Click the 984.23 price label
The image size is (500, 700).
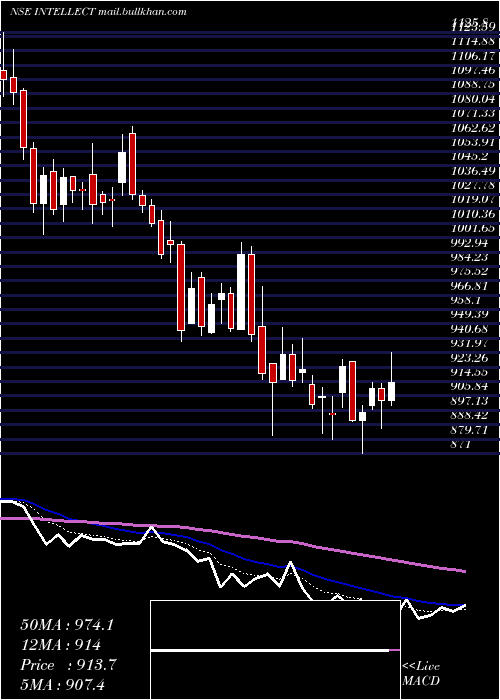pos(469,257)
